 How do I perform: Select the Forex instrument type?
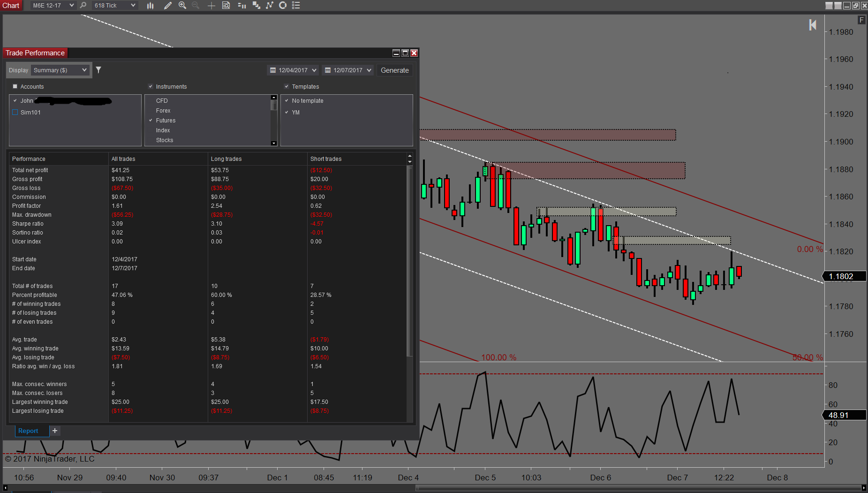click(x=163, y=110)
